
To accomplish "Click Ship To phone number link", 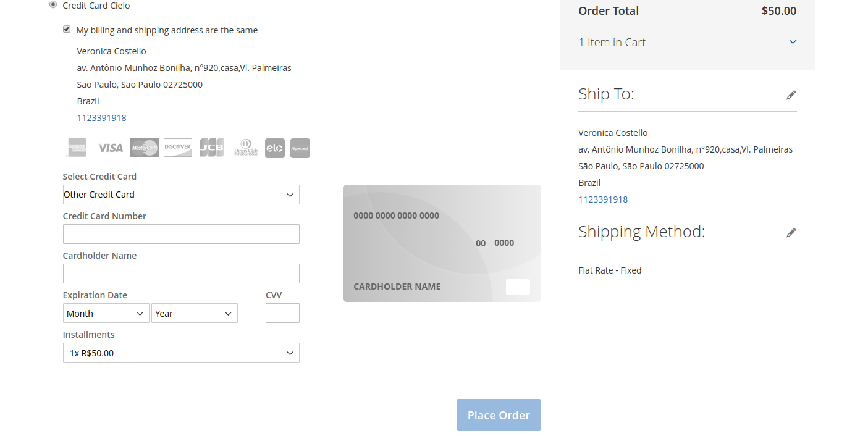I will (603, 199).
